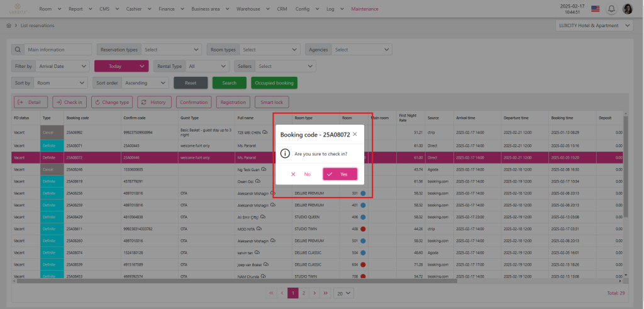This screenshot has height=309, width=644.
Task: Click the notification bell icon
Action: point(611,9)
